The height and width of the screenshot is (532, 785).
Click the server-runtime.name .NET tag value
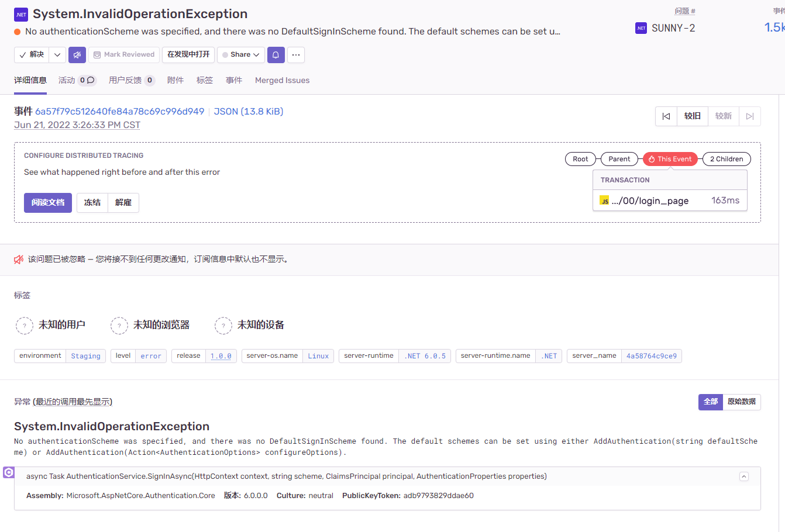tap(549, 356)
